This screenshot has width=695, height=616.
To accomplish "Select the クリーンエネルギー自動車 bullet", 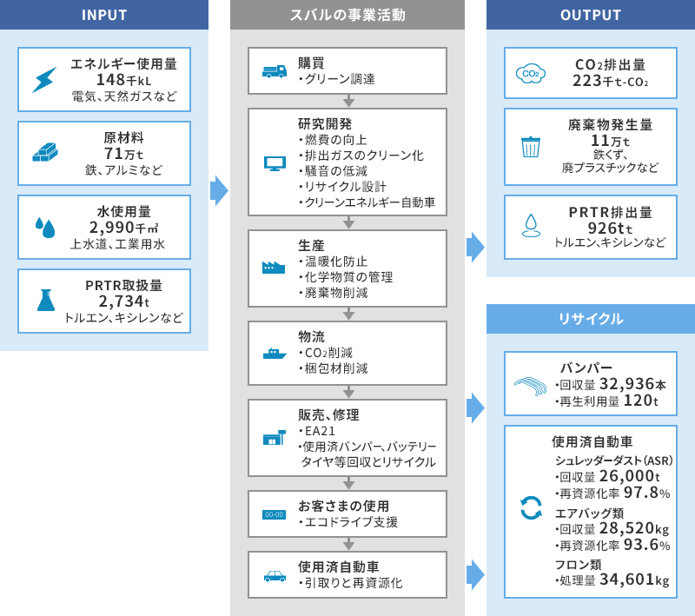I will (367, 202).
